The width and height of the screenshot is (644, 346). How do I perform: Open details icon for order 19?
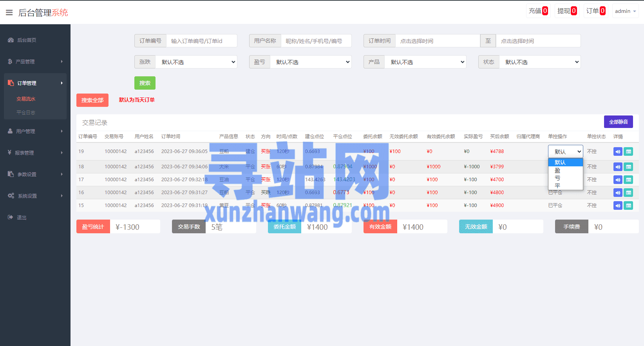point(628,151)
